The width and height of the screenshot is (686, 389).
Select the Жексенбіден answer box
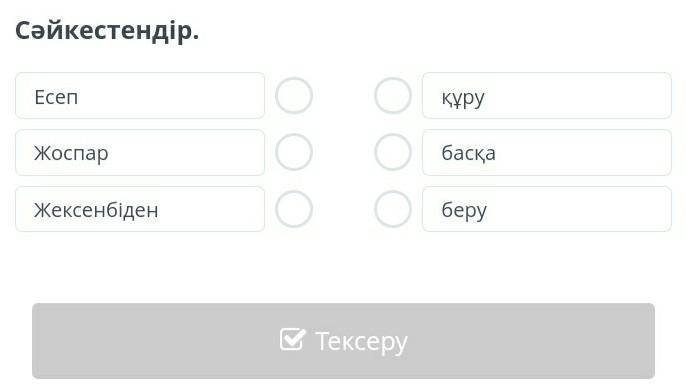coord(140,209)
